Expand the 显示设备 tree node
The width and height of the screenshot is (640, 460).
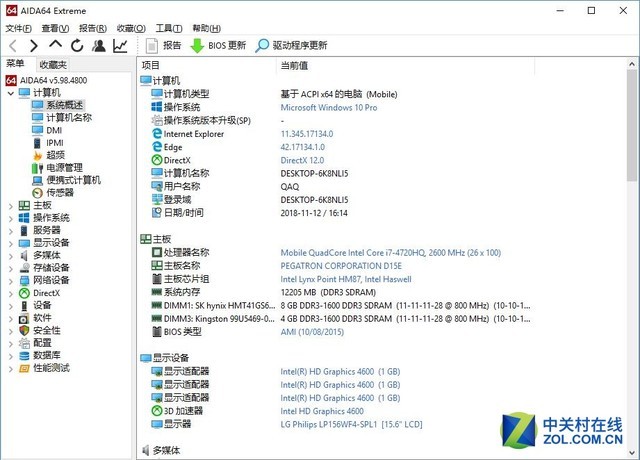click(11, 242)
